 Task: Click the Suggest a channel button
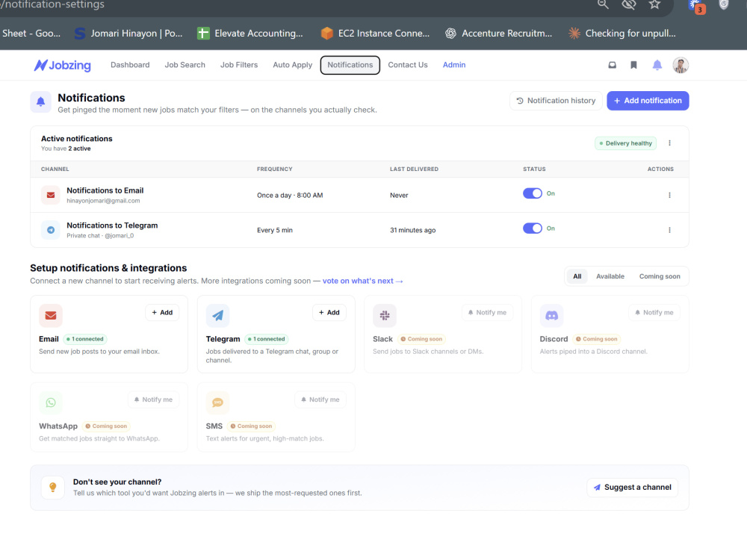(x=632, y=487)
